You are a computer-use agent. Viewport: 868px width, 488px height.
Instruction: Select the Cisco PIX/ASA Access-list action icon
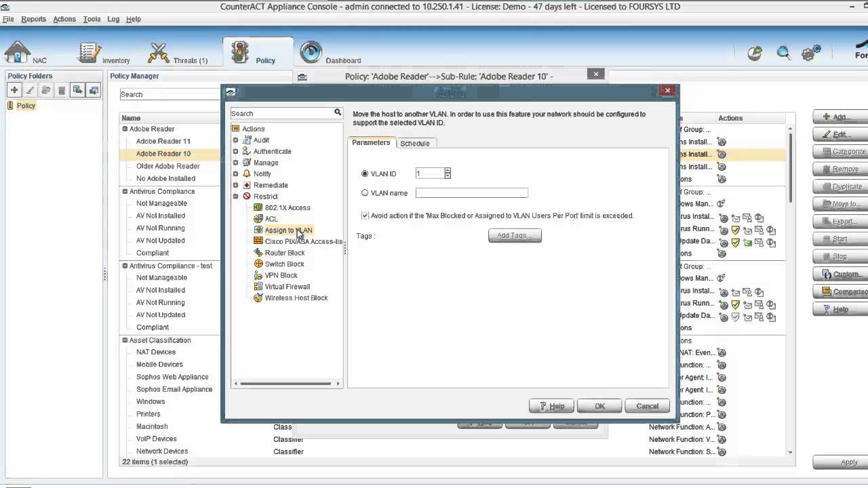(x=258, y=241)
